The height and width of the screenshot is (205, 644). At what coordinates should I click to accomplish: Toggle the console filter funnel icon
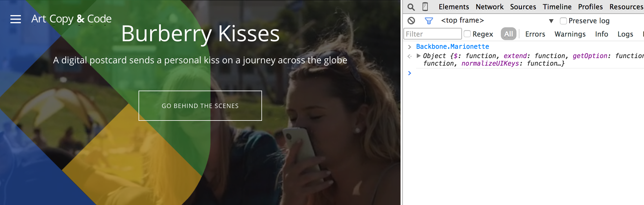tap(429, 21)
